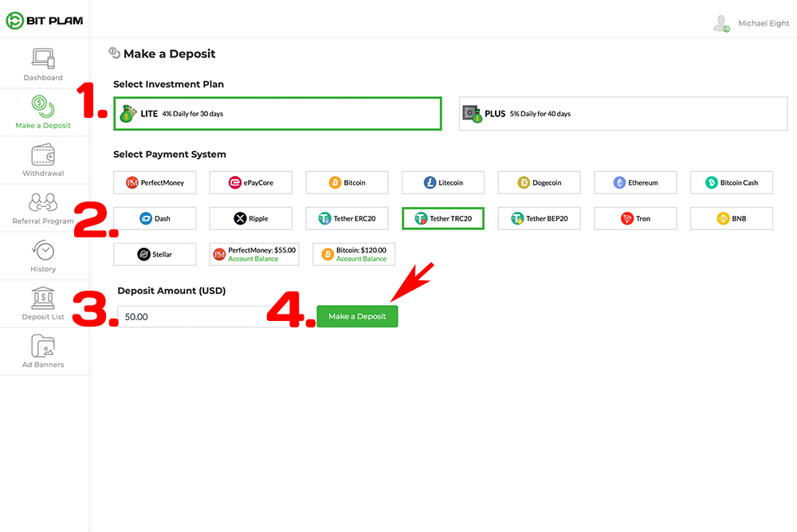This screenshot has height=532, width=797.
Task: Choose Tether ERC20 payment system
Action: coord(347,218)
